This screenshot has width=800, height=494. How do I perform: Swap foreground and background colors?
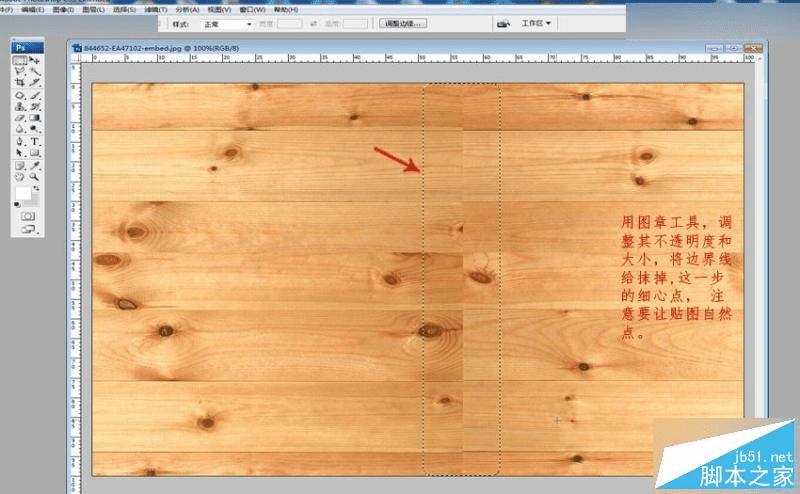[x=36, y=188]
